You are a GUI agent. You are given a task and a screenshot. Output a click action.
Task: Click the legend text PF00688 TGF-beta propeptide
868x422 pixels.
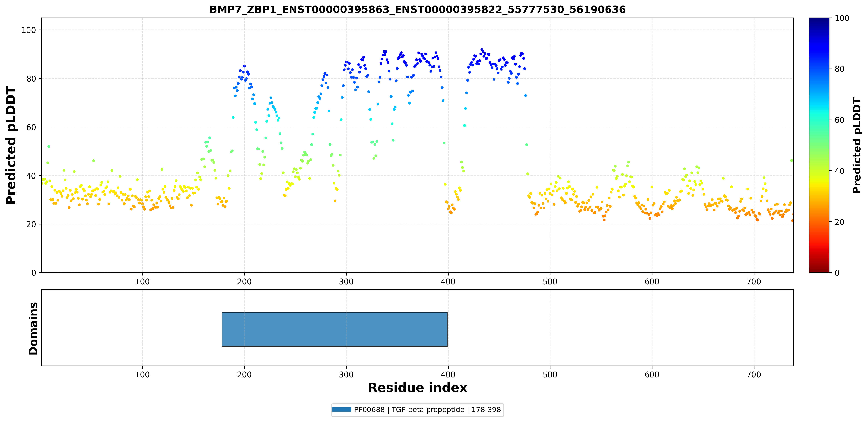point(427,410)
